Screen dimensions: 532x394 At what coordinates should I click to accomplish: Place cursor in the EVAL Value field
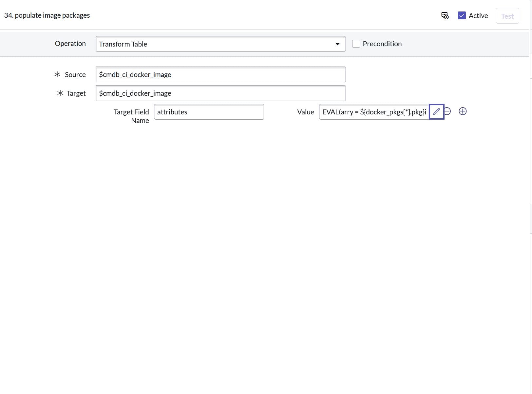coord(373,112)
